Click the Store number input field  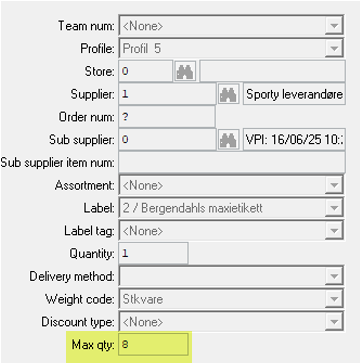pos(145,71)
